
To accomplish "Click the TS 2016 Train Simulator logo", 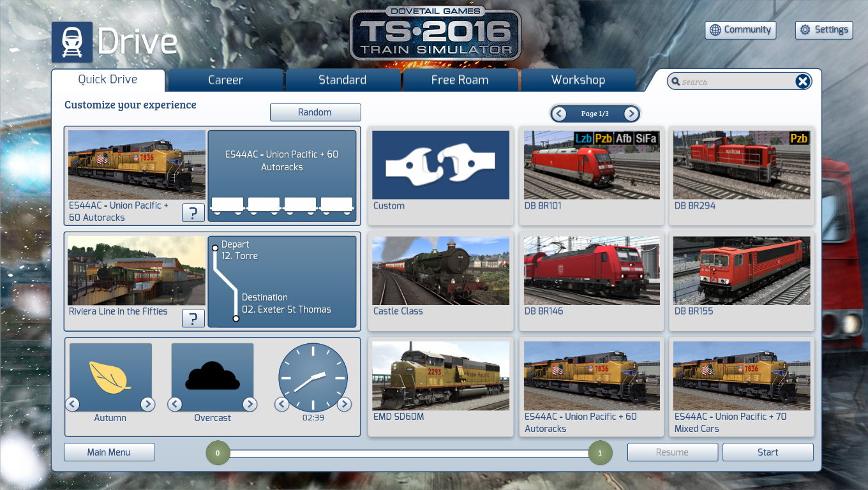I will pyautogui.click(x=435, y=34).
